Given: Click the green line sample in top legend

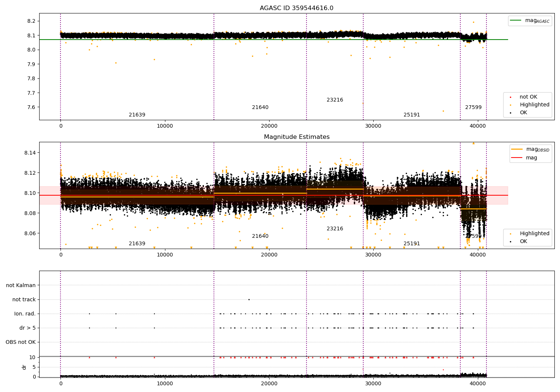Looking at the screenshot, I should (516, 21).
